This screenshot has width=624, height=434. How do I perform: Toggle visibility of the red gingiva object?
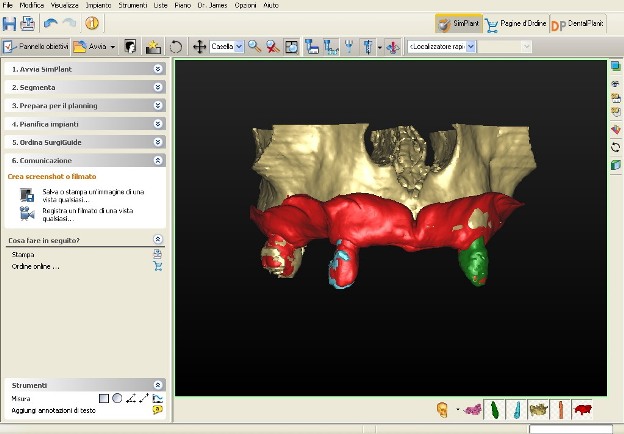point(583,409)
